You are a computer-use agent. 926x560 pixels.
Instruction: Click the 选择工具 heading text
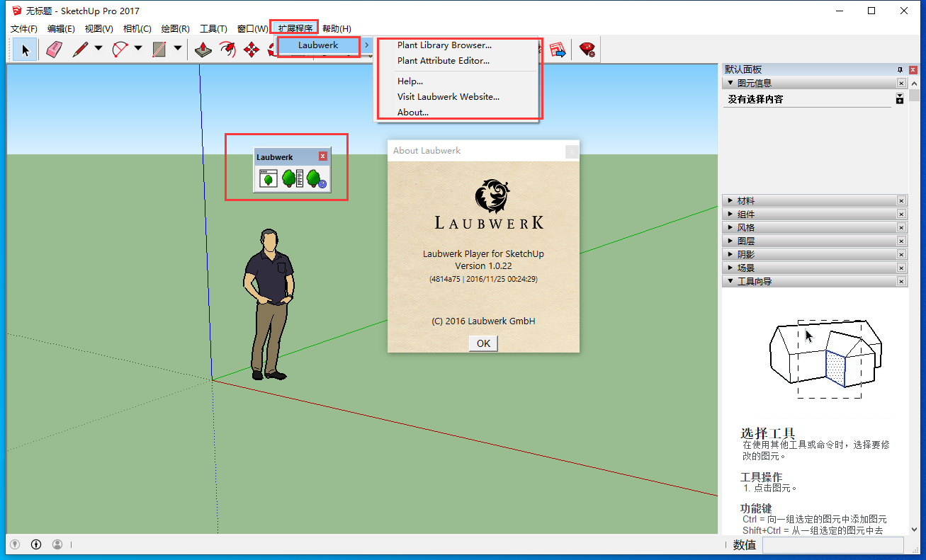[x=768, y=433]
